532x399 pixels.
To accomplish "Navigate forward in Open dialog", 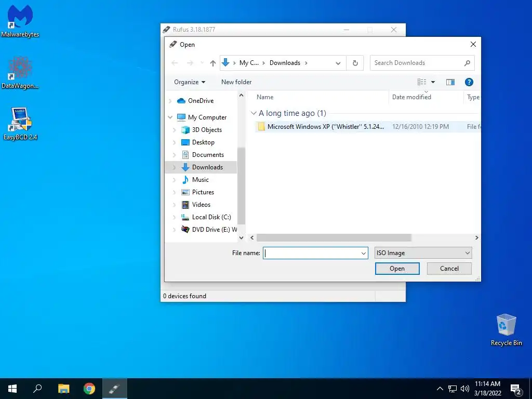I will [x=190, y=63].
